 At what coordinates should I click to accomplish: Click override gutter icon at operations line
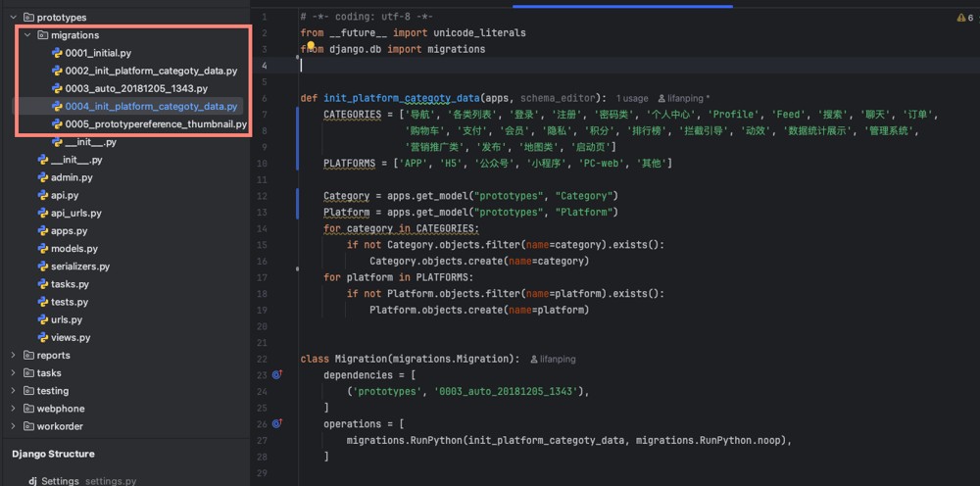coord(277,423)
